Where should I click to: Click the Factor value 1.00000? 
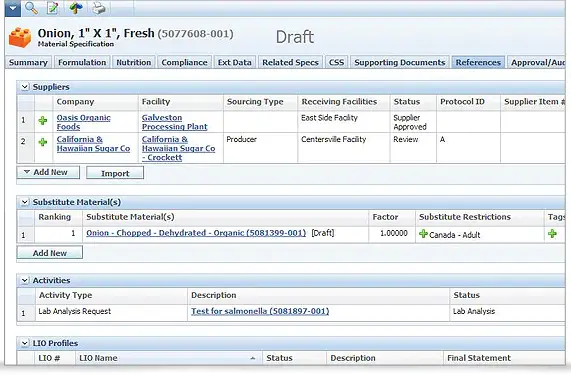click(x=393, y=233)
